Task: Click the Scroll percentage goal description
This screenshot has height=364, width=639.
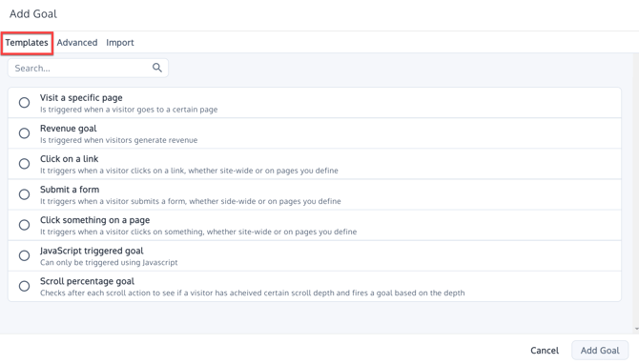Action: 252,293
